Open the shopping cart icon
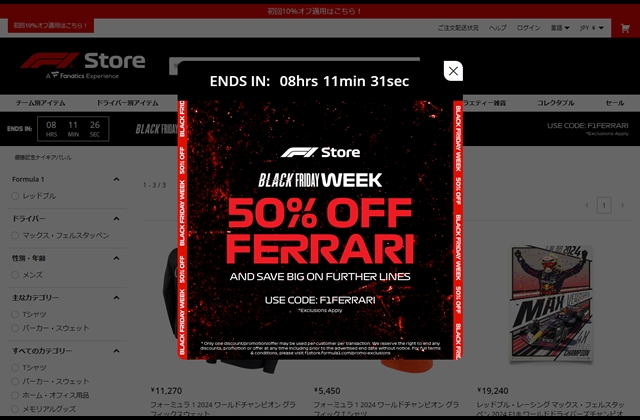 [625, 28]
